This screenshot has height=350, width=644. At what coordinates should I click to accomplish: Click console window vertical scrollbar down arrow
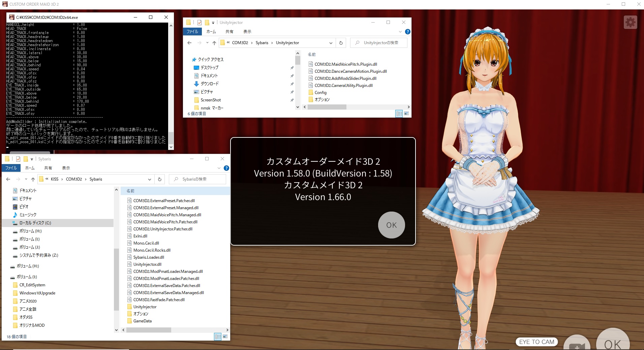click(x=171, y=147)
